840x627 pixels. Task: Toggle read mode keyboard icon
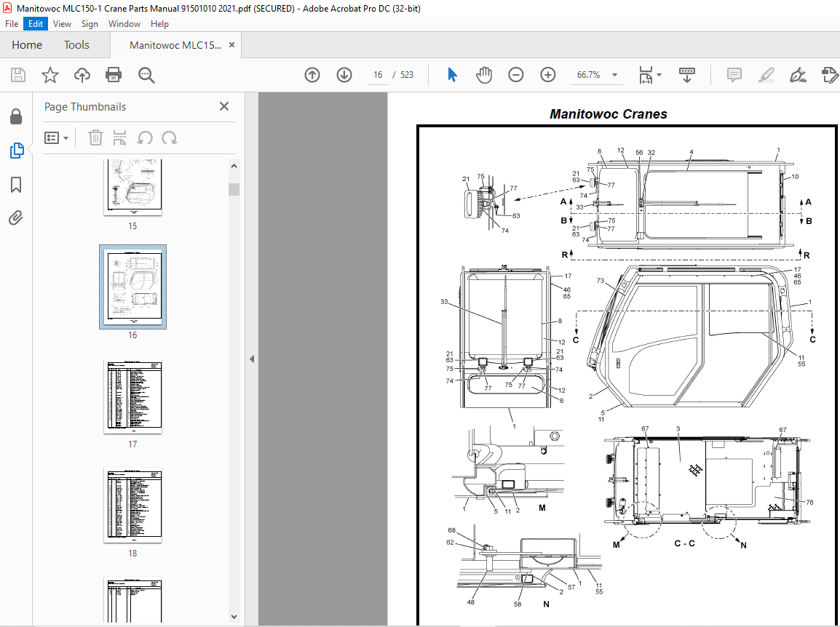687,75
